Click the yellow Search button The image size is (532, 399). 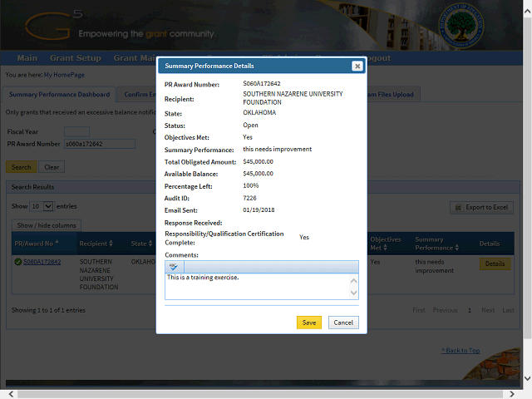[x=21, y=167]
